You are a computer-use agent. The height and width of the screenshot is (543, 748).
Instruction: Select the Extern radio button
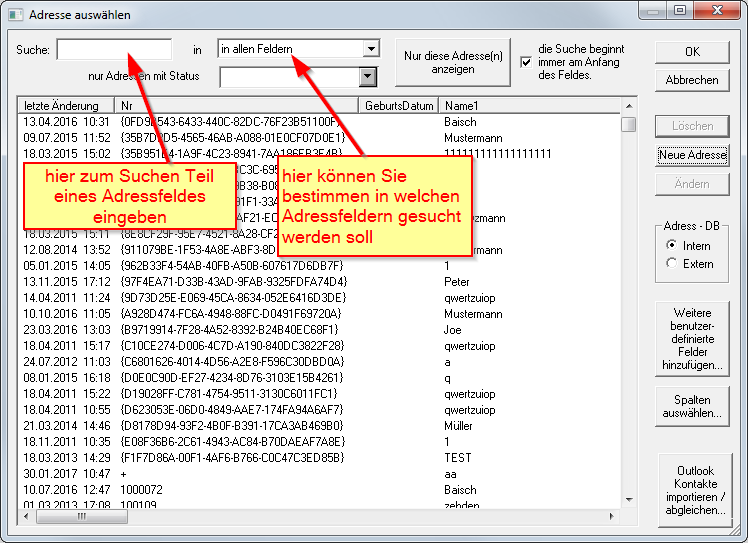[672, 264]
